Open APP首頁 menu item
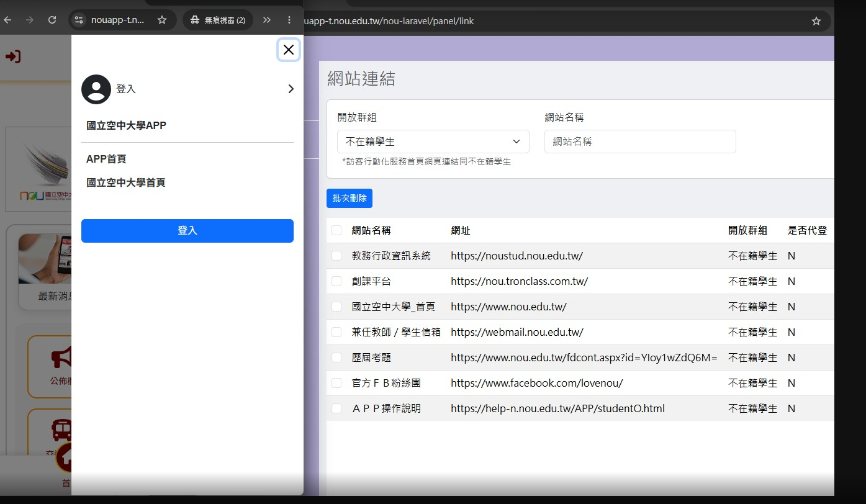The height and width of the screenshot is (504, 866). click(x=106, y=159)
